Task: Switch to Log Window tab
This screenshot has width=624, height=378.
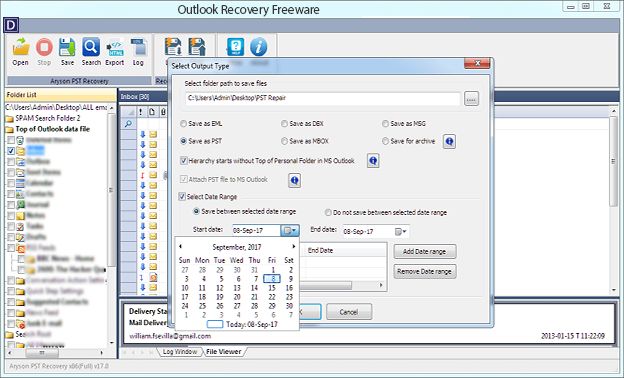Action: 179,352
